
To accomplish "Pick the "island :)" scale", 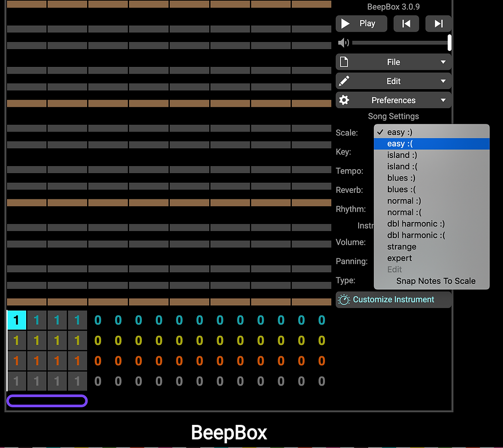I will pyautogui.click(x=432, y=156).
